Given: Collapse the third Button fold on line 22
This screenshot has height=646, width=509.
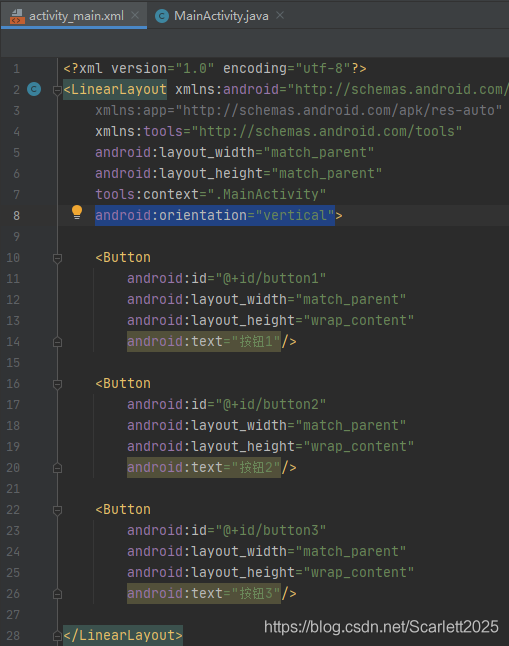Looking at the screenshot, I should pyautogui.click(x=57, y=510).
